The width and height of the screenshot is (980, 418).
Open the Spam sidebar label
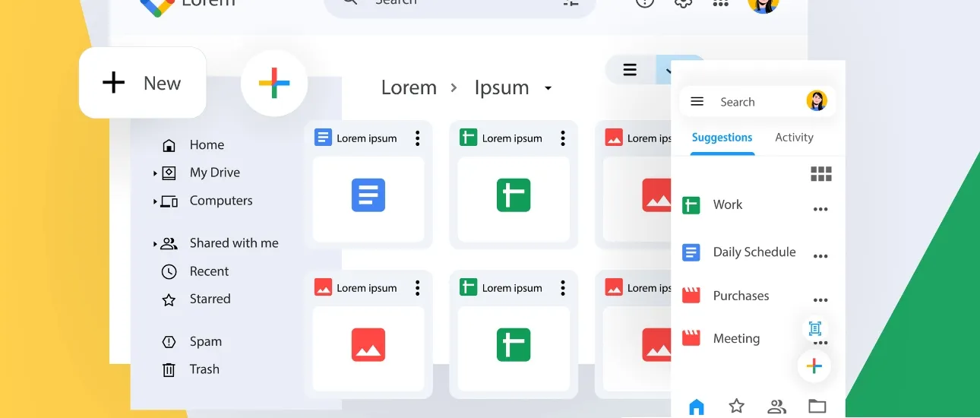(206, 342)
